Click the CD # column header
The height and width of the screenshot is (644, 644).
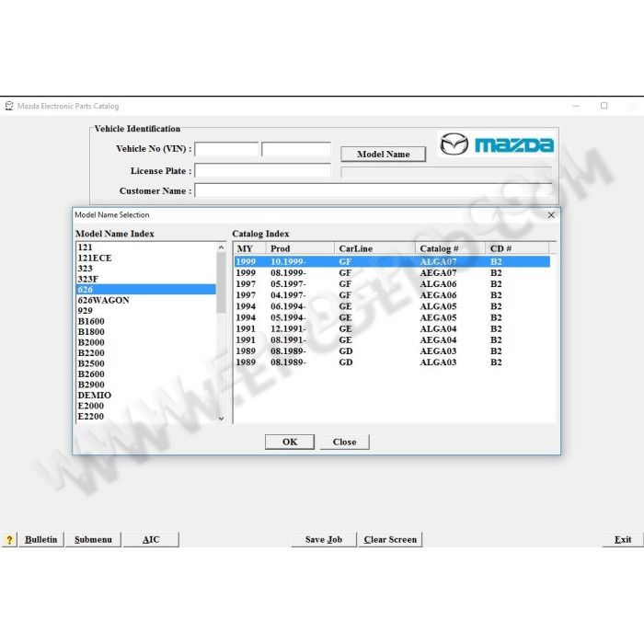[517, 248]
